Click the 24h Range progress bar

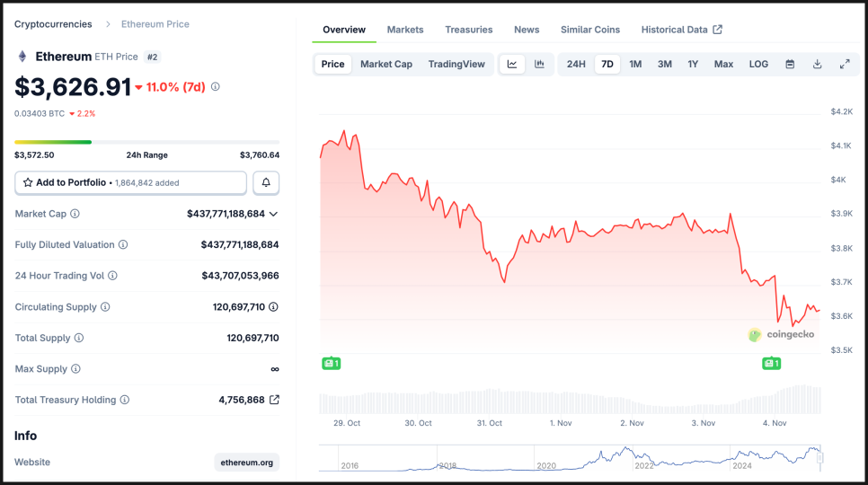point(146,142)
